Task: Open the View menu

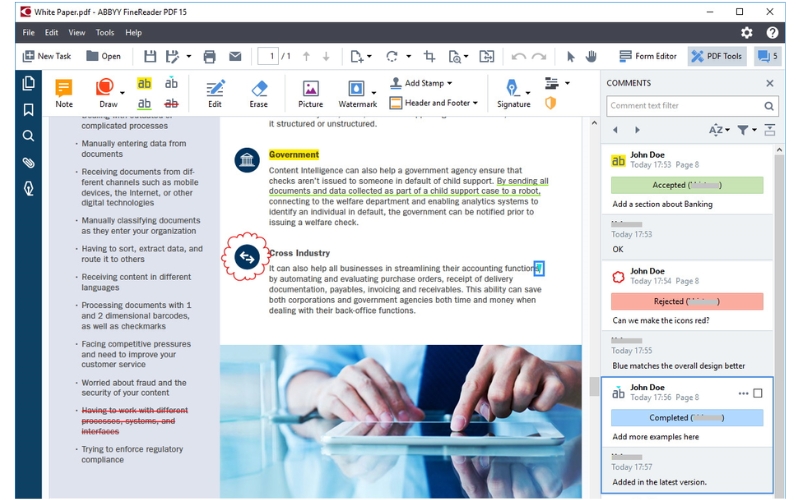Action: 77,33
